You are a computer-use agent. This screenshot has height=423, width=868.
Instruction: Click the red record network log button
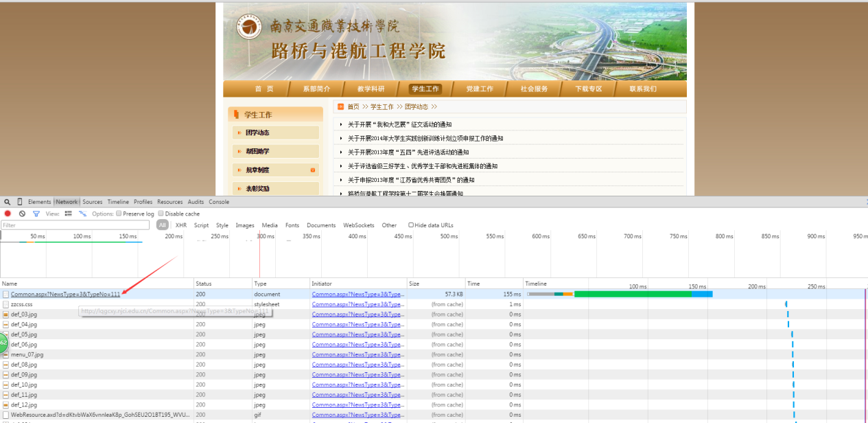pyautogui.click(x=8, y=214)
